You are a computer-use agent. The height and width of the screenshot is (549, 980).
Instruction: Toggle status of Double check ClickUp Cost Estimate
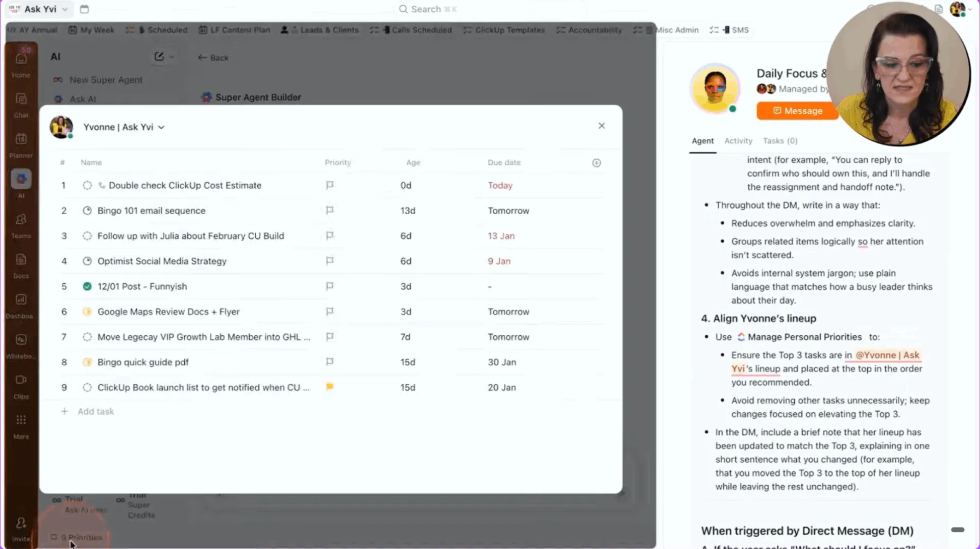pos(87,185)
